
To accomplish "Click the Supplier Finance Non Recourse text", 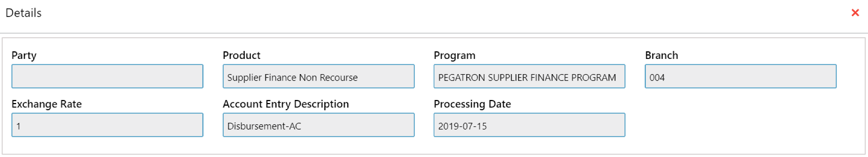I will point(292,78).
